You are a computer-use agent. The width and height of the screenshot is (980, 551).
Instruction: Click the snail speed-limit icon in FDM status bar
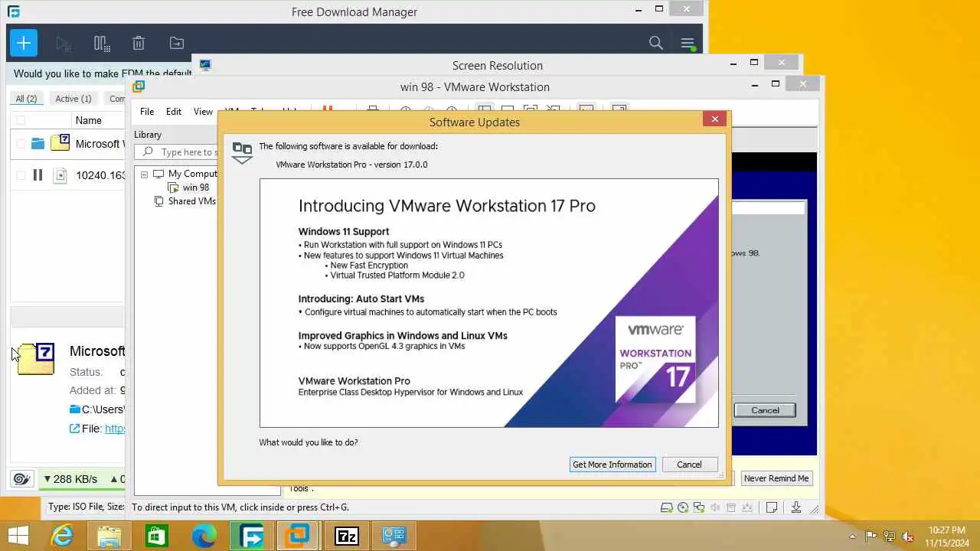pos(21,479)
